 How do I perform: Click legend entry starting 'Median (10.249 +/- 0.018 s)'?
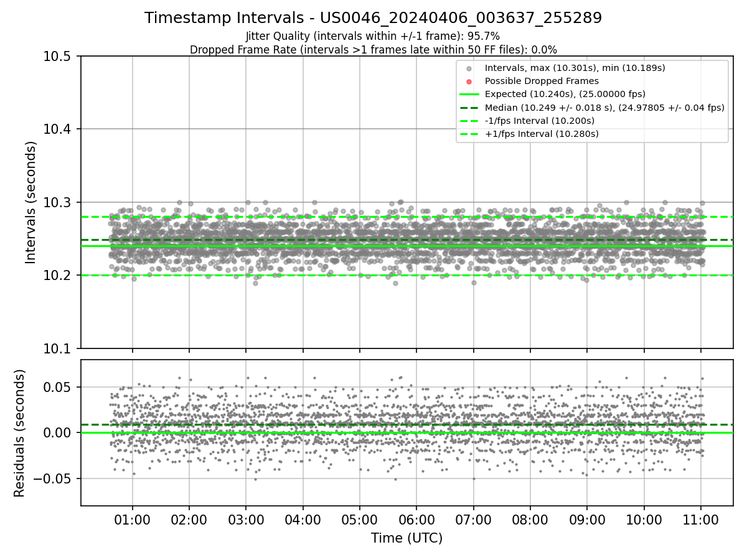coord(604,108)
